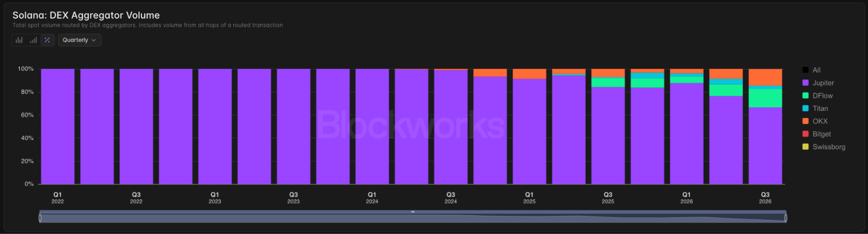Image resolution: width=868 pixels, height=234 pixels.
Task: Click the 60% y-axis label
Action: [x=27, y=115]
